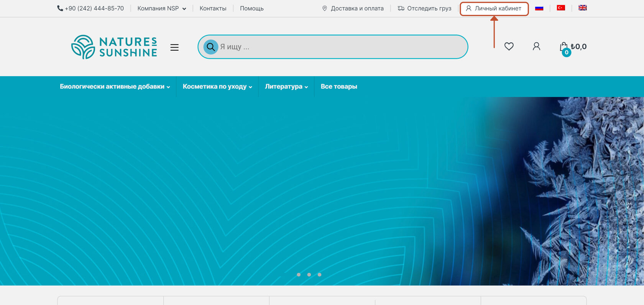This screenshot has height=305, width=644.
Task: Select the first banner slide dot
Action: click(x=299, y=275)
